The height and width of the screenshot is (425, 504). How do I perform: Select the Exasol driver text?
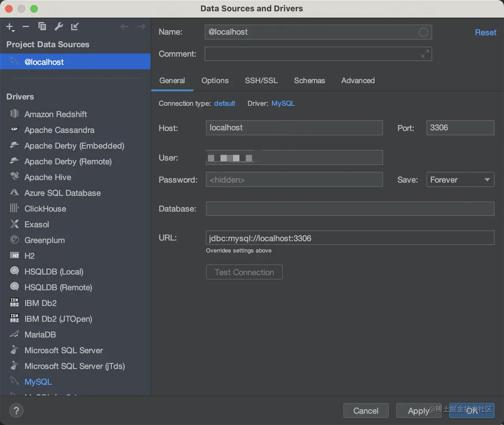pos(37,225)
